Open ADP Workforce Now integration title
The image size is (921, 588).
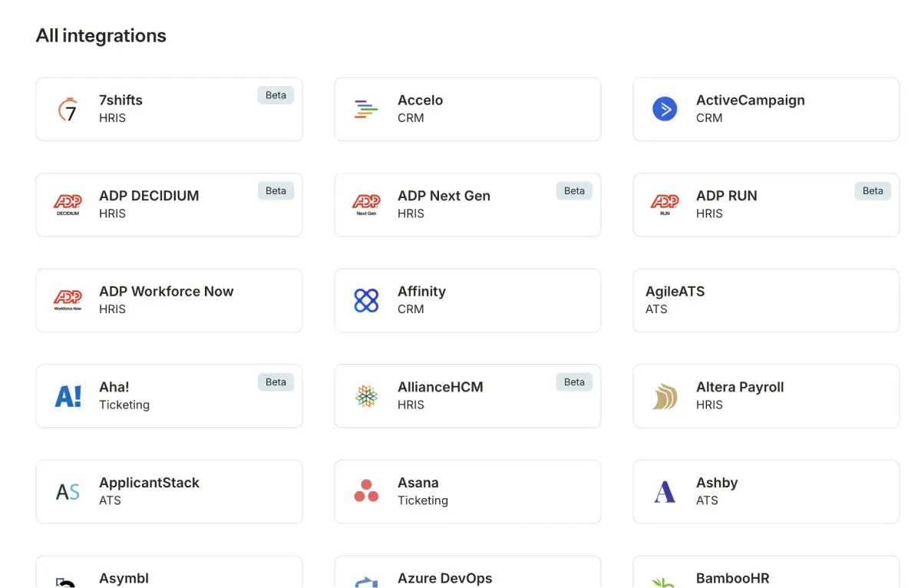(166, 291)
